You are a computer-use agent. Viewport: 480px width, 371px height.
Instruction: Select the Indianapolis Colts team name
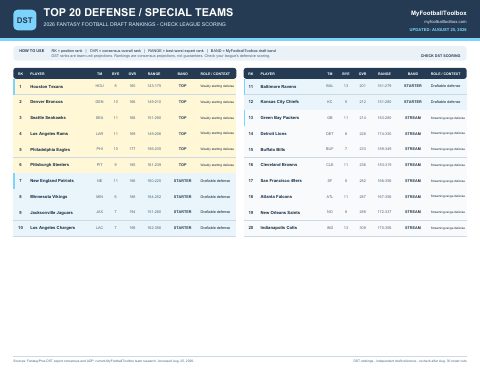click(x=279, y=228)
